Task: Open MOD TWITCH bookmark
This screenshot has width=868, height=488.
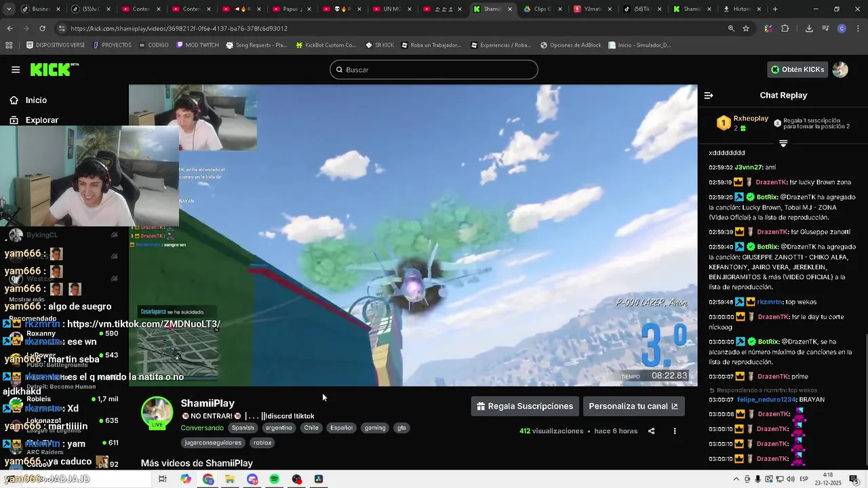Action: tap(197, 45)
